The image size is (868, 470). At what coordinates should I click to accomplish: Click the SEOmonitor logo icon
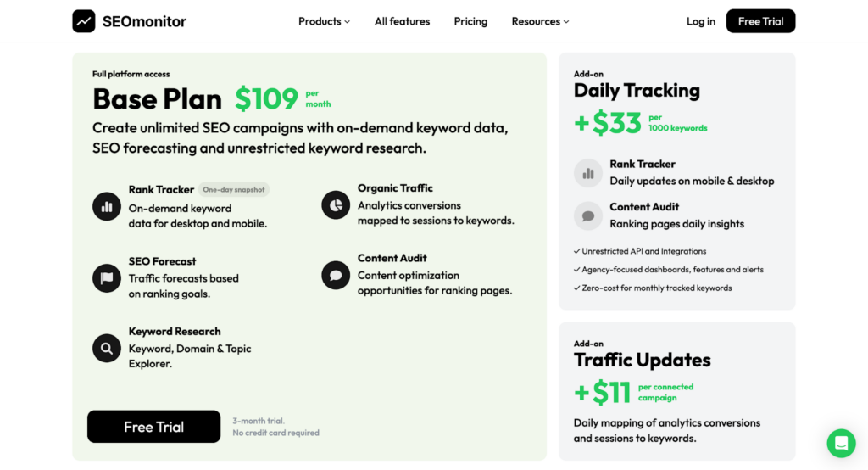(84, 21)
